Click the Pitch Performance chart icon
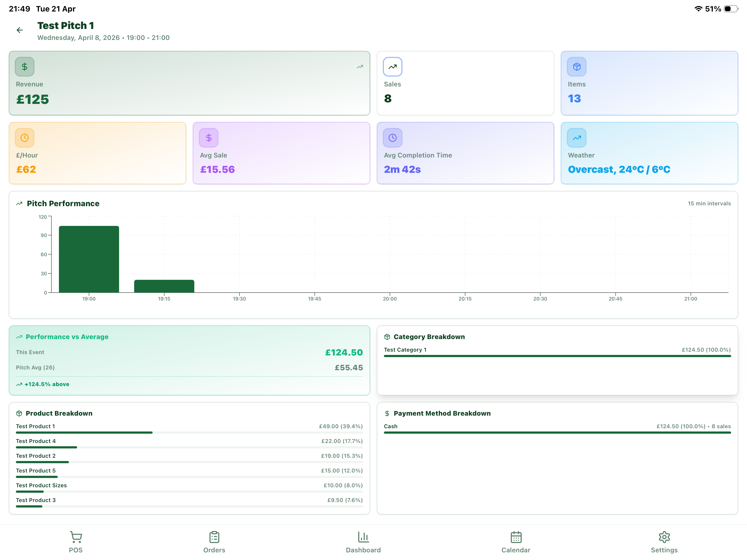The width and height of the screenshot is (747, 560). pos(19,203)
